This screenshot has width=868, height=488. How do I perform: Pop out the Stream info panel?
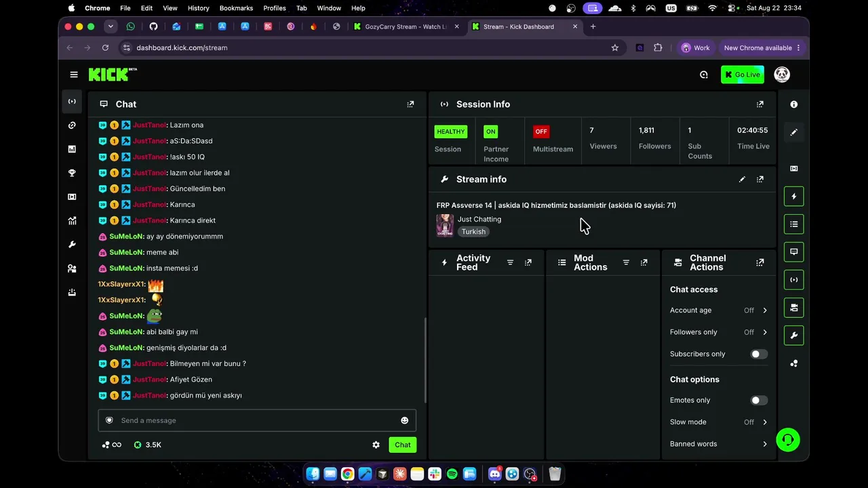click(760, 180)
